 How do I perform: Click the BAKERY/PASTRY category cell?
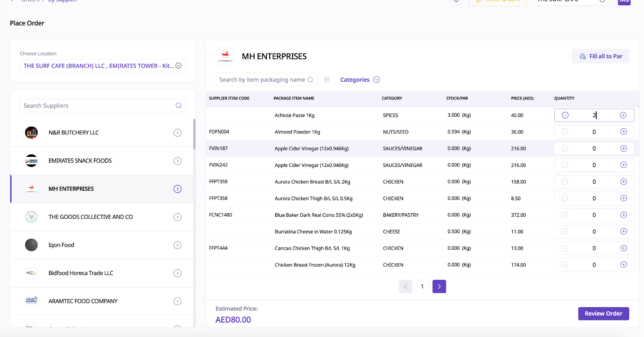400,215
